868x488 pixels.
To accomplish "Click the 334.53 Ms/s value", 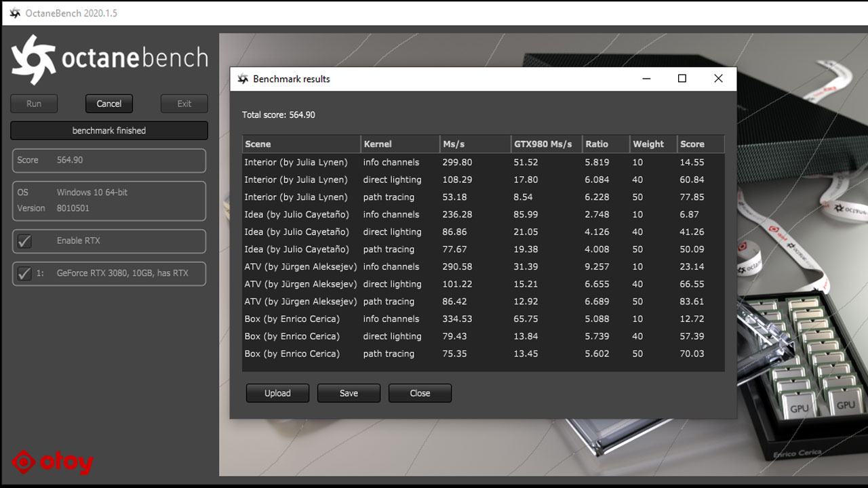I will pyautogui.click(x=457, y=319).
